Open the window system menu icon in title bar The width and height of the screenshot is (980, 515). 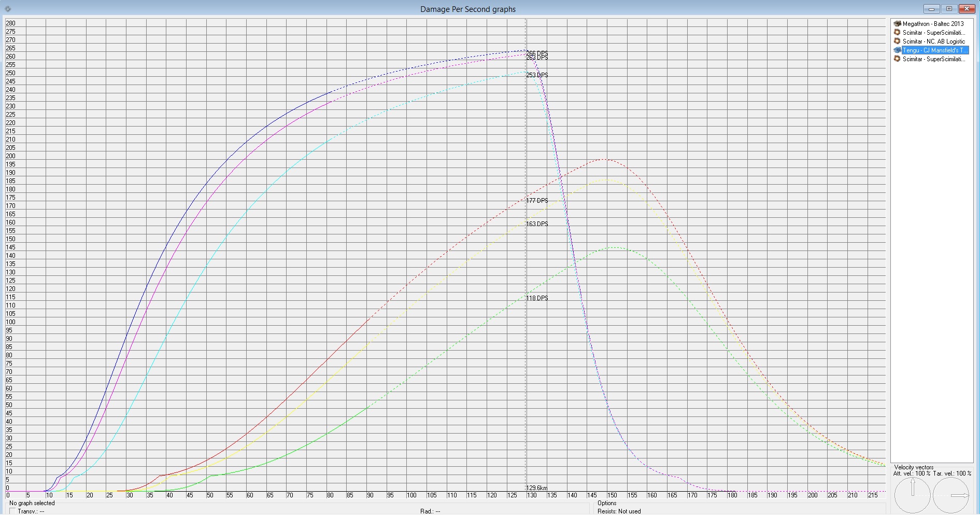(8, 9)
